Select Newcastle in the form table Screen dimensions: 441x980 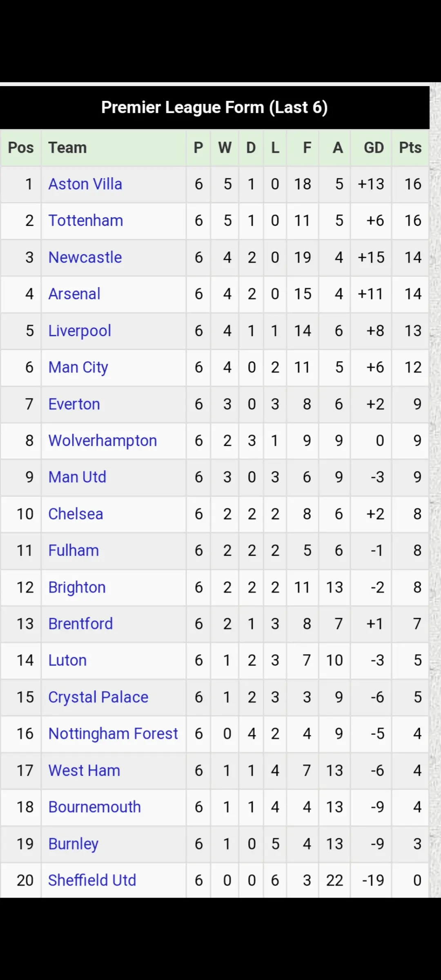85,257
